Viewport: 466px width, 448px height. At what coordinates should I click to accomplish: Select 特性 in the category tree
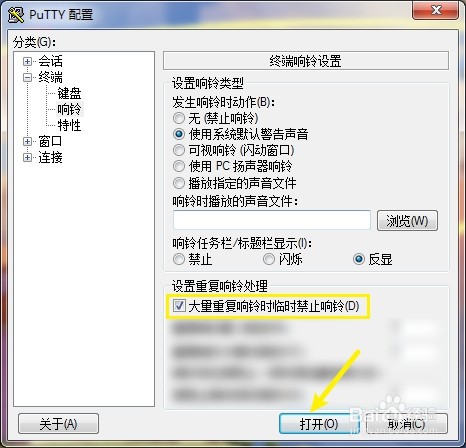tap(69, 125)
